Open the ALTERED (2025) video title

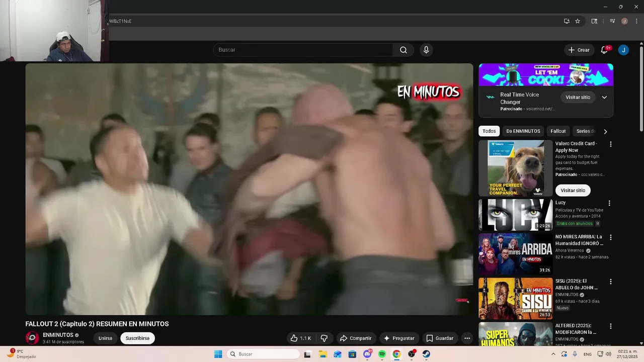(576, 329)
